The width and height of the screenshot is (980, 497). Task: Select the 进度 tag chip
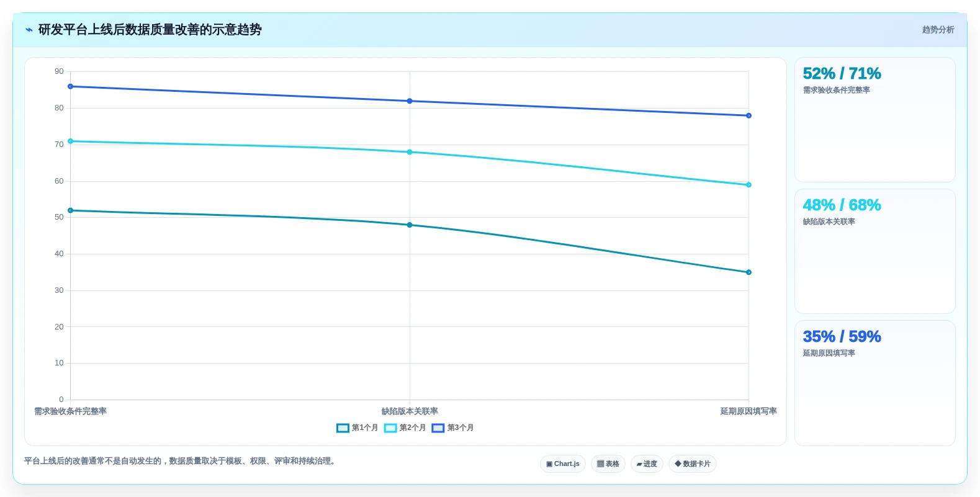tap(647, 464)
